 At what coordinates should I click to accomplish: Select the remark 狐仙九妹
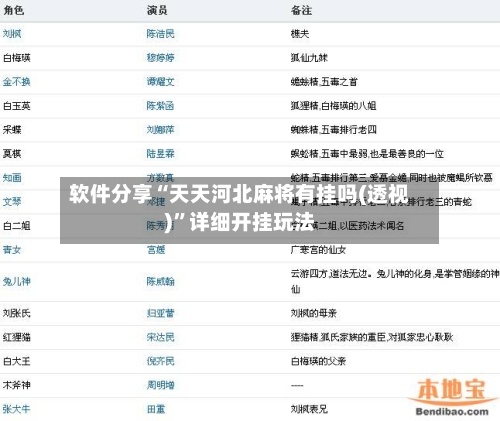tap(309, 58)
